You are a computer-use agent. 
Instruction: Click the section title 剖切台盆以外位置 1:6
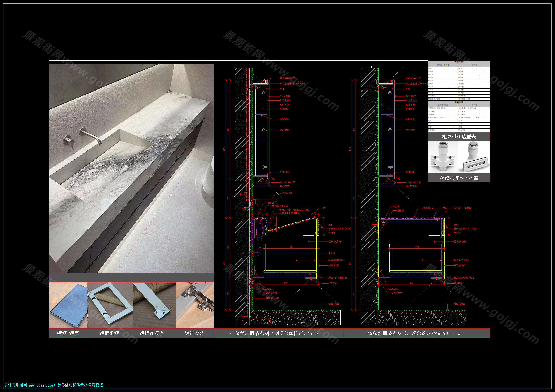411,333
